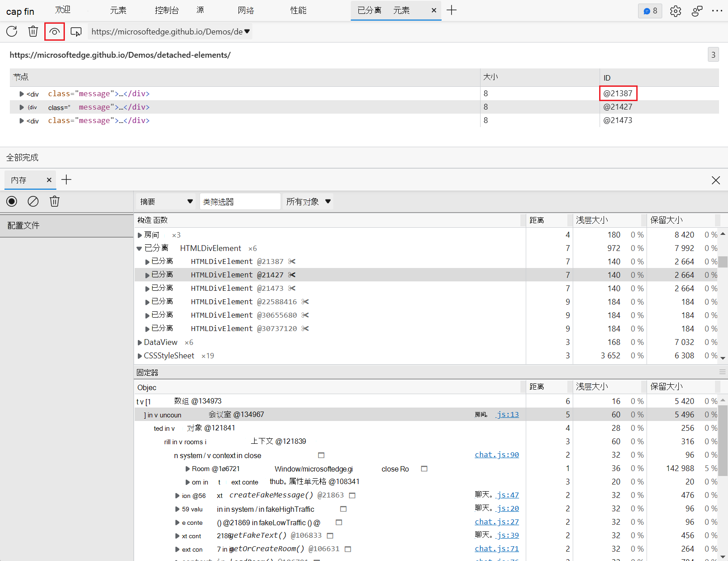Close the 内存 drawer tab
The height and width of the screenshot is (561, 728).
tap(49, 180)
